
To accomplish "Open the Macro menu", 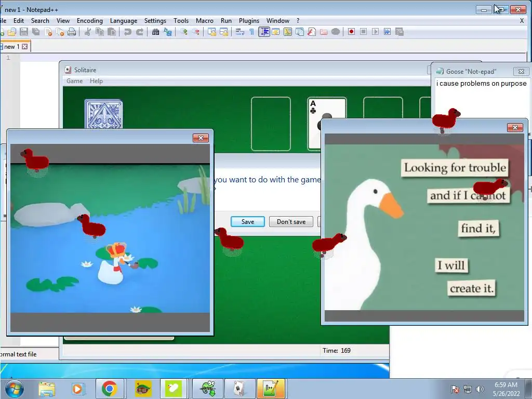I will pos(205,21).
